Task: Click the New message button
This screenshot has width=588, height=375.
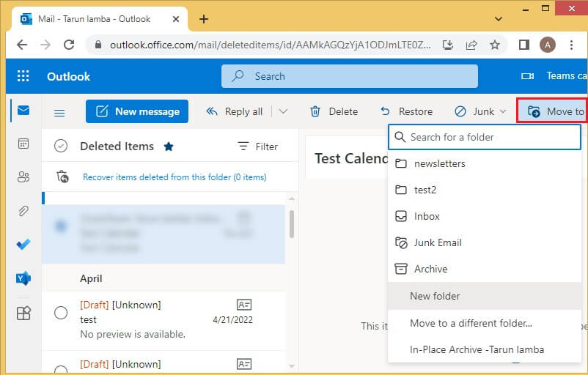Action: click(x=137, y=111)
